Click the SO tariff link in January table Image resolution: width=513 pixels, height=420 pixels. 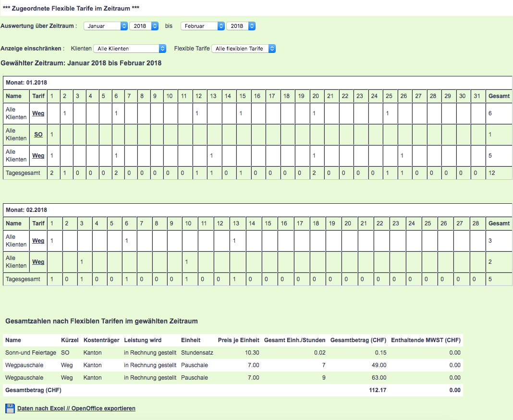(x=38, y=135)
